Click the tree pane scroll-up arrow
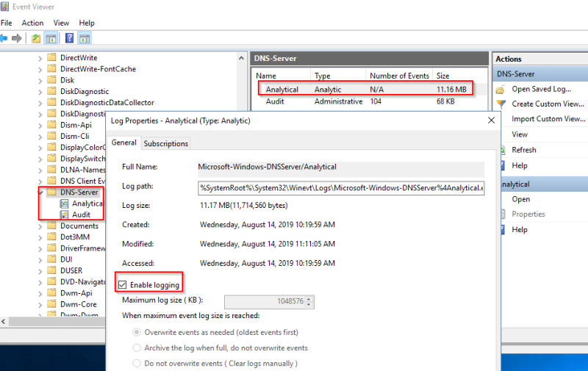Viewport: 588px width, 371px height. coord(242,58)
